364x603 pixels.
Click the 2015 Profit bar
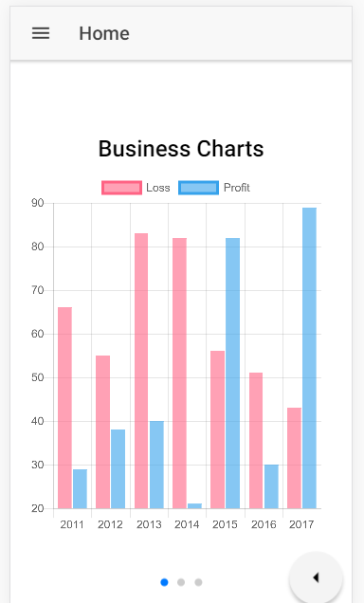point(232,373)
